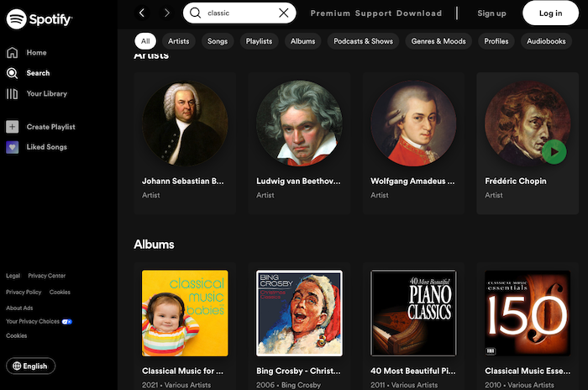Open the Legal footer link
This screenshot has height=390, width=588.
pyautogui.click(x=13, y=276)
